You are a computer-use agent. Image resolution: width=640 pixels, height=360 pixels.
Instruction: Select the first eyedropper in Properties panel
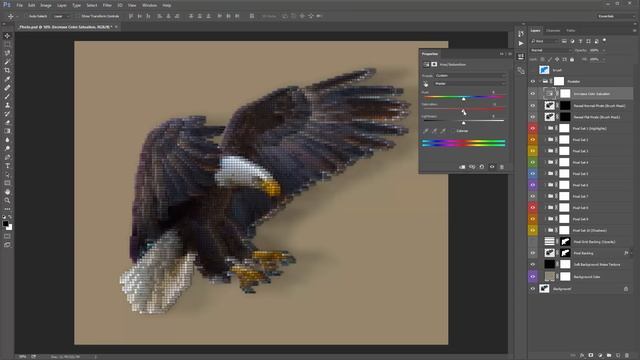(426, 131)
